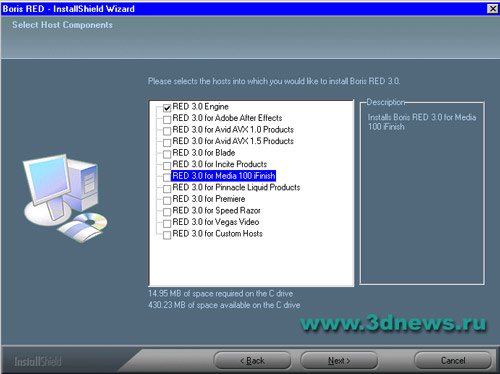Check the highlighted Media 100 iFinish box
500x374 pixels.
167,177
